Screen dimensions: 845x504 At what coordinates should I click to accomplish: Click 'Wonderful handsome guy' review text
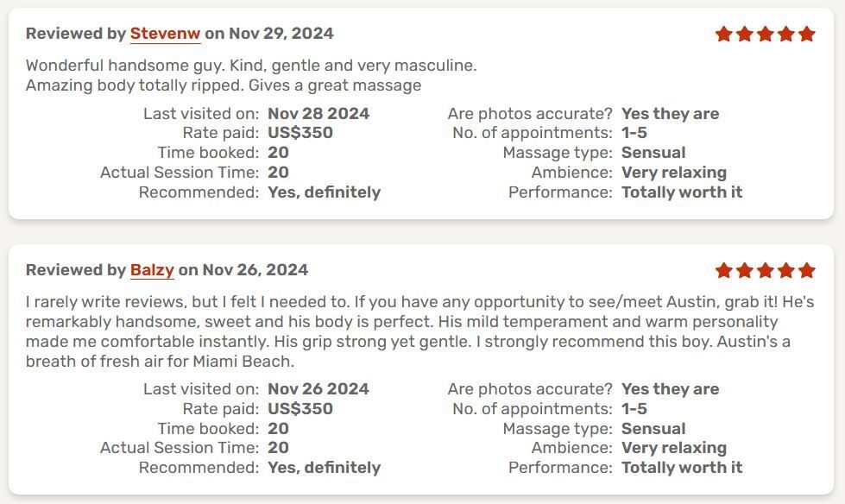(251, 75)
